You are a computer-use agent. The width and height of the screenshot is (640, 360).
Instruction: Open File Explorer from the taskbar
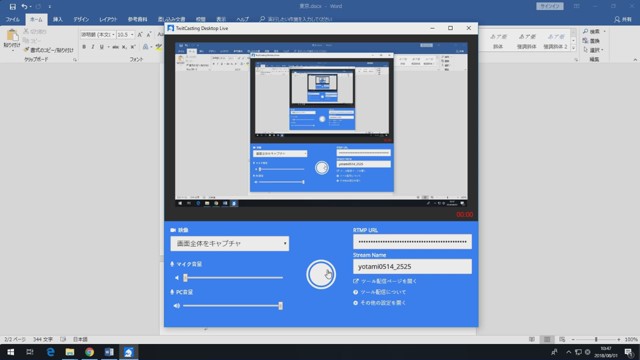point(70,352)
